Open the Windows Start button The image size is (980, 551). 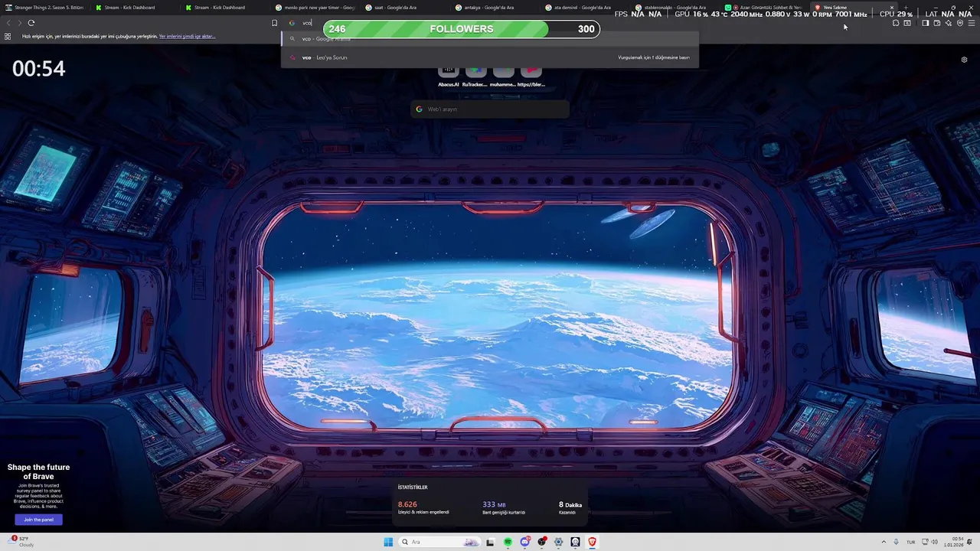click(388, 542)
